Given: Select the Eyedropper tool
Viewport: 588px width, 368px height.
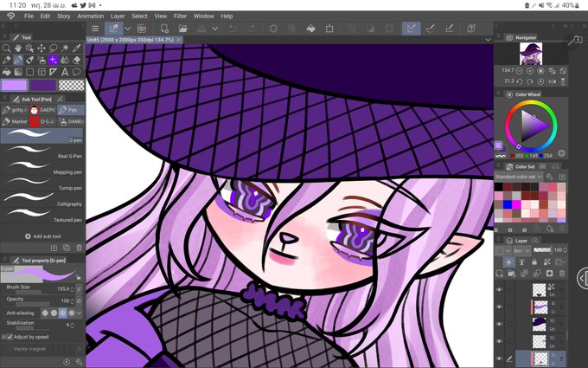Looking at the screenshot, I should click(76, 48).
